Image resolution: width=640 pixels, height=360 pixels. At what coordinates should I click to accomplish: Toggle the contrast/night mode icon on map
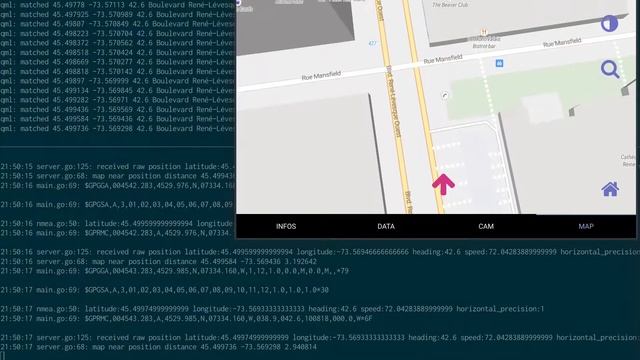[x=609, y=24]
